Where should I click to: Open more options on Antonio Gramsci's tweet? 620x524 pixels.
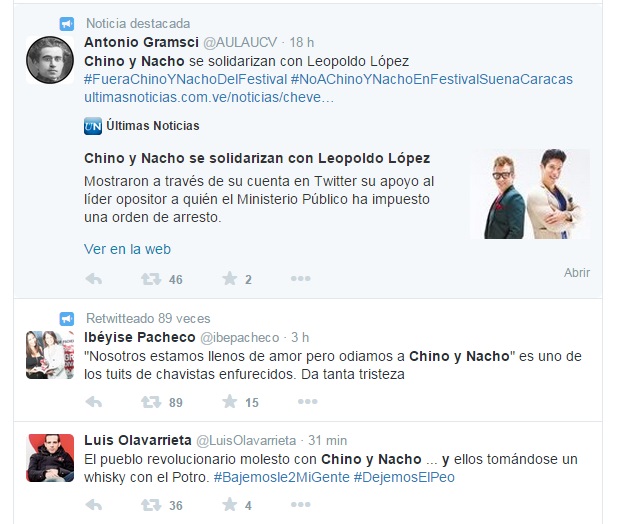(x=301, y=279)
